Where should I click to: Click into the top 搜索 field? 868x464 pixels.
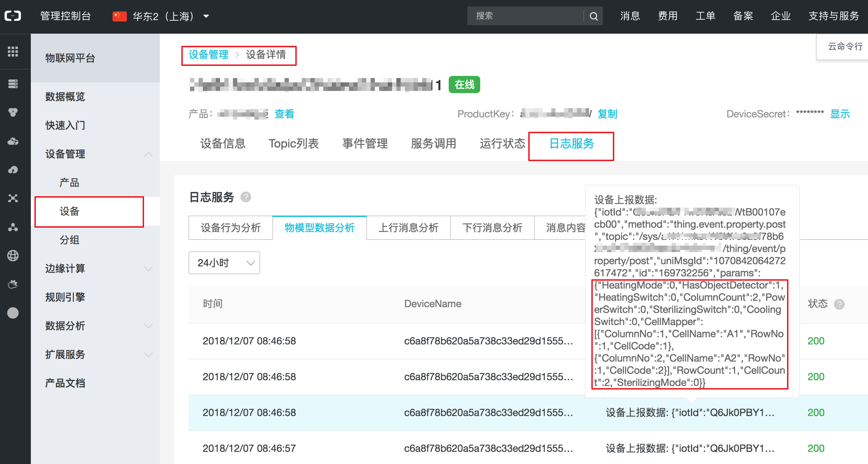click(525, 16)
